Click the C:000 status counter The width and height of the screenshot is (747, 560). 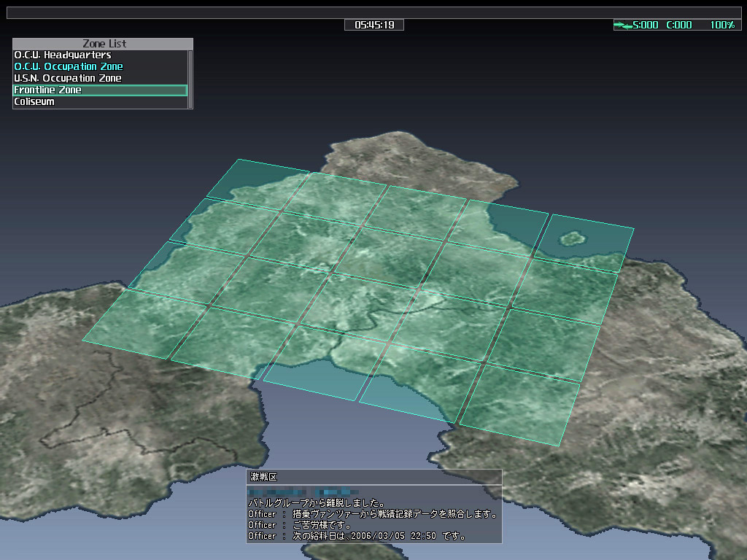(679, 26)
